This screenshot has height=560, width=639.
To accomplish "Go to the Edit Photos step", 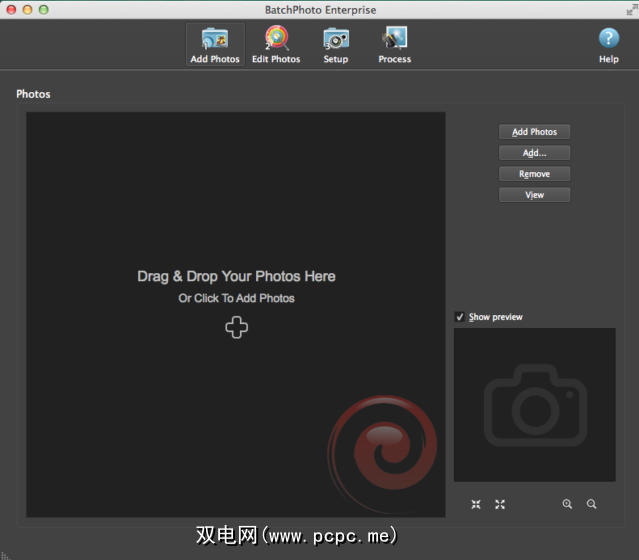I will pos(276,44).
